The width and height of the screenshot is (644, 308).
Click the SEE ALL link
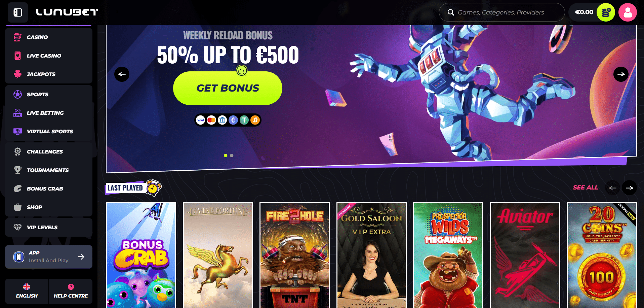point(586,187)
